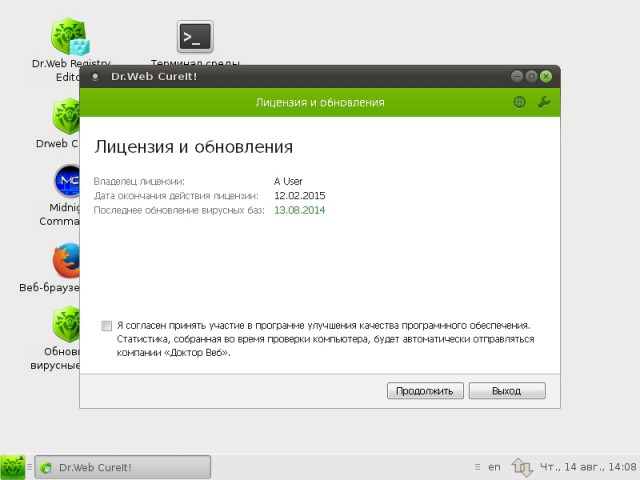Click the tray separator lines before en
This screenshot has height=480, width=640.
tap(478, 467)
